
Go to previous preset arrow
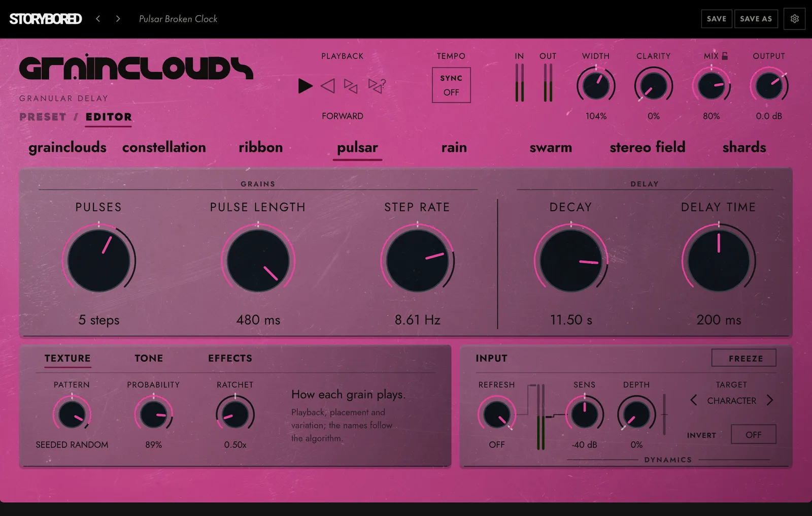[x=98, y=19]
